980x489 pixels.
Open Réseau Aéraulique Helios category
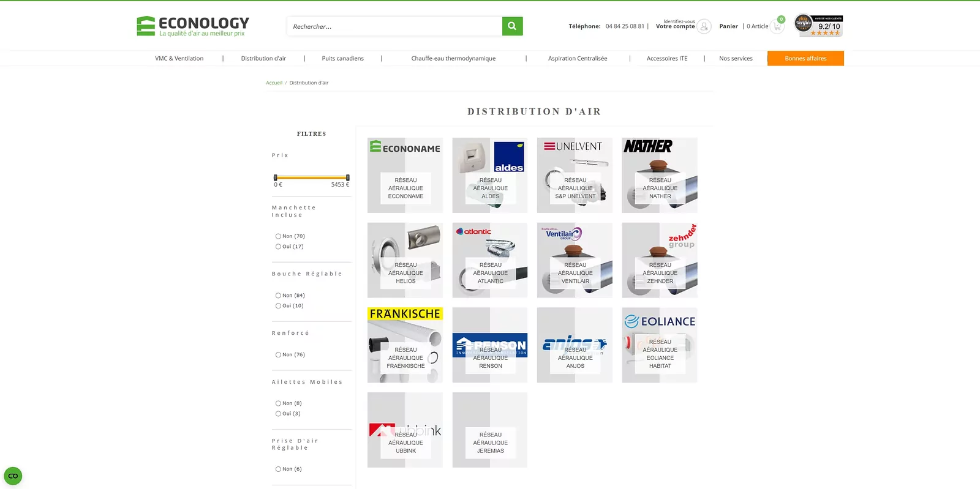pos(405,260)
